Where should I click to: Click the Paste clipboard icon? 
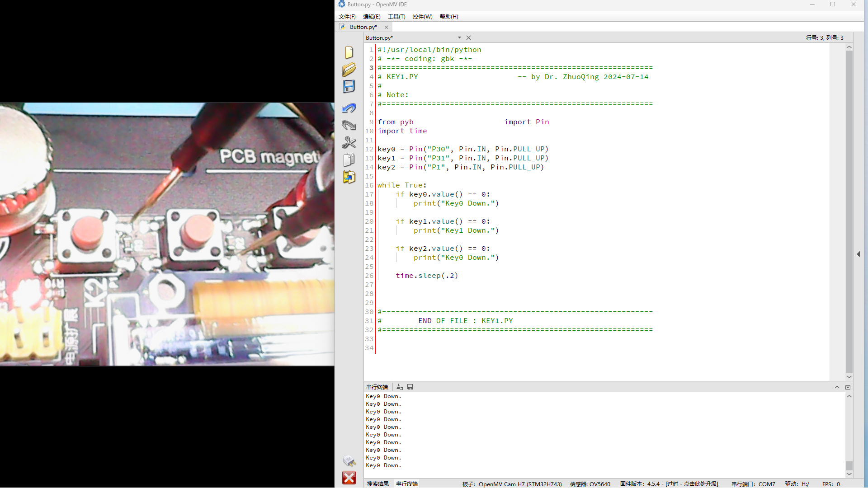[349, 177]
